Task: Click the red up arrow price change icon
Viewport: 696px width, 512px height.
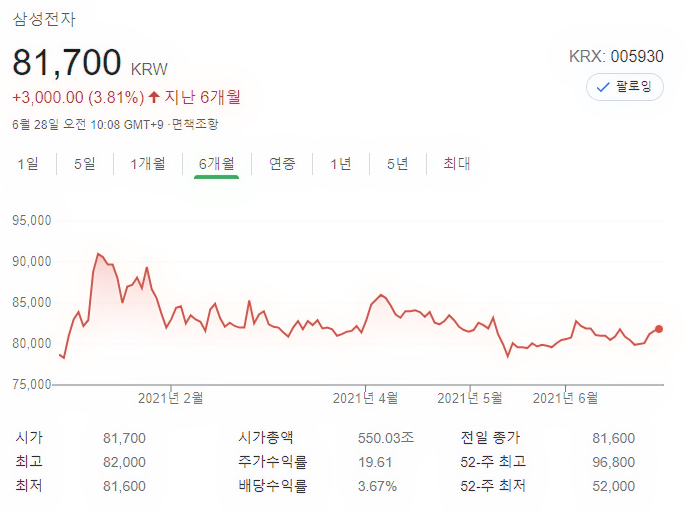Action: [154, 97]
